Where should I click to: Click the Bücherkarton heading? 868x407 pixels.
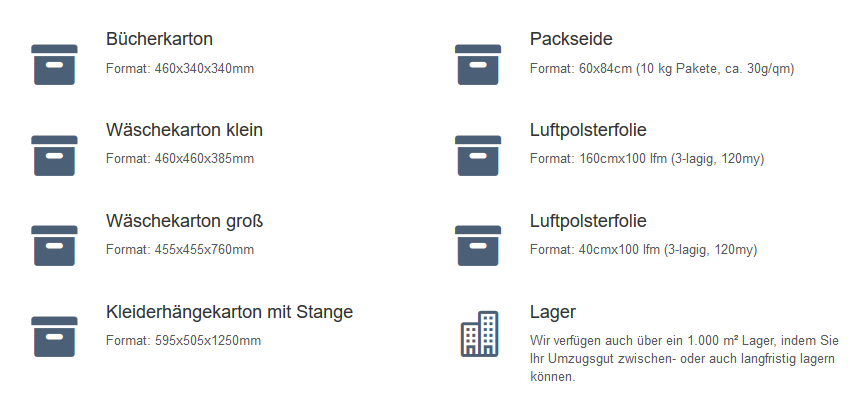pos(159,39)
